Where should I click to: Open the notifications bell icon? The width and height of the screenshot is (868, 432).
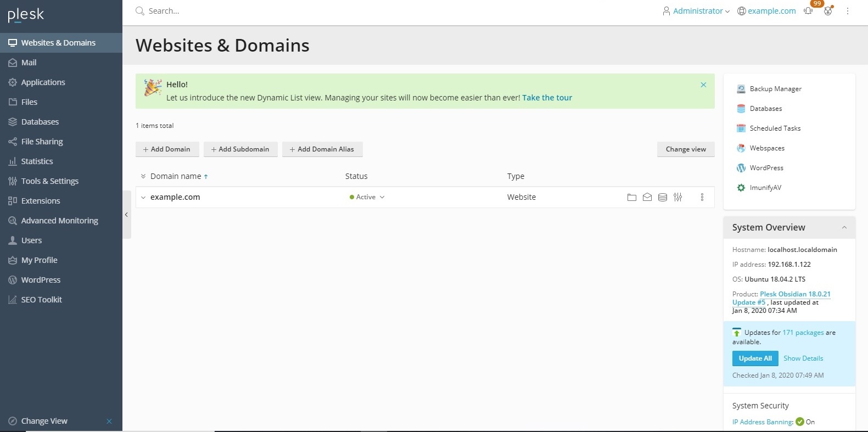(808, 11)
